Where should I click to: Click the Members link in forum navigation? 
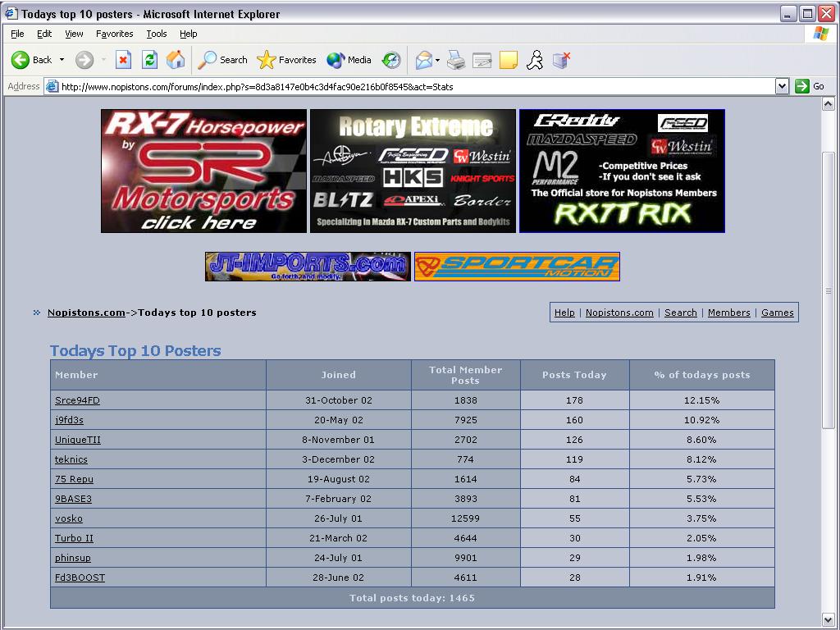(x=728, y=313)
